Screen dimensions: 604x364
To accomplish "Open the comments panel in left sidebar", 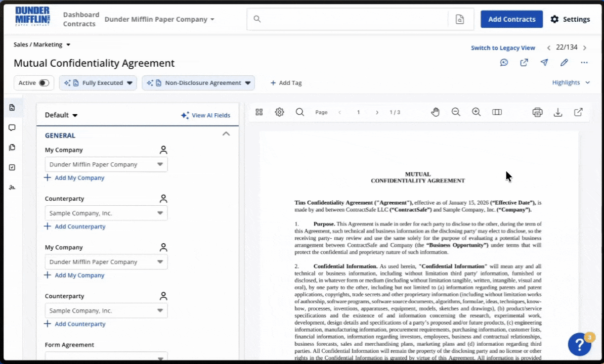I will (12, 127).
